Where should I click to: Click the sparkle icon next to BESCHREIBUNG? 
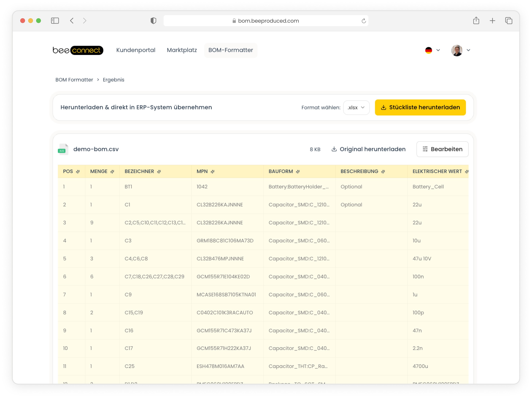pyautogui.click(x=383, y=172)
